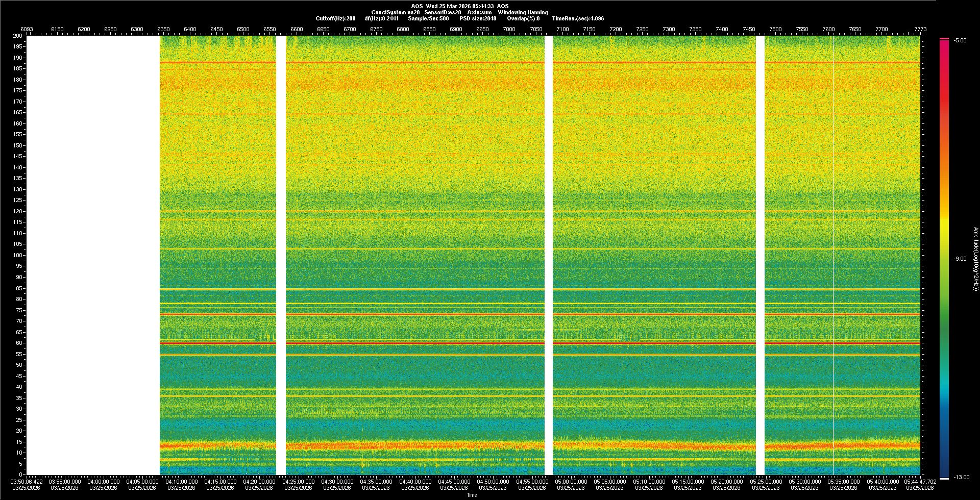Click the 04:30:00.000 time axis label
This screenshot has width=980, height=500.
pyautogui.click(x=337, y=481)
